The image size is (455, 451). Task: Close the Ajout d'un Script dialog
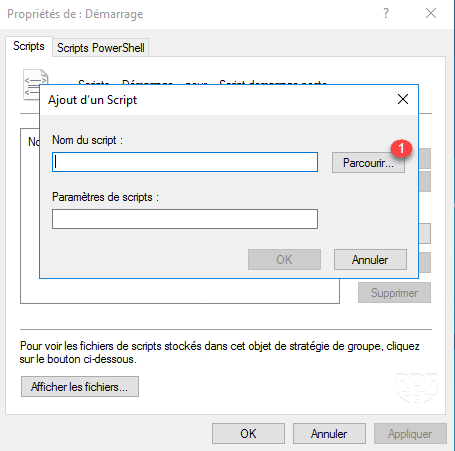403,99
